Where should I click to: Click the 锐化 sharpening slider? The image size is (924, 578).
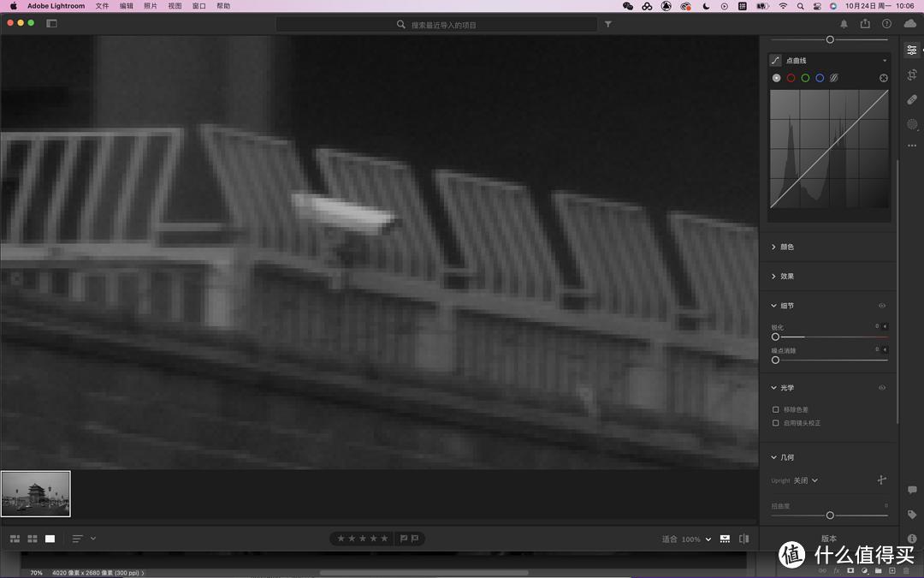(775, 337)
